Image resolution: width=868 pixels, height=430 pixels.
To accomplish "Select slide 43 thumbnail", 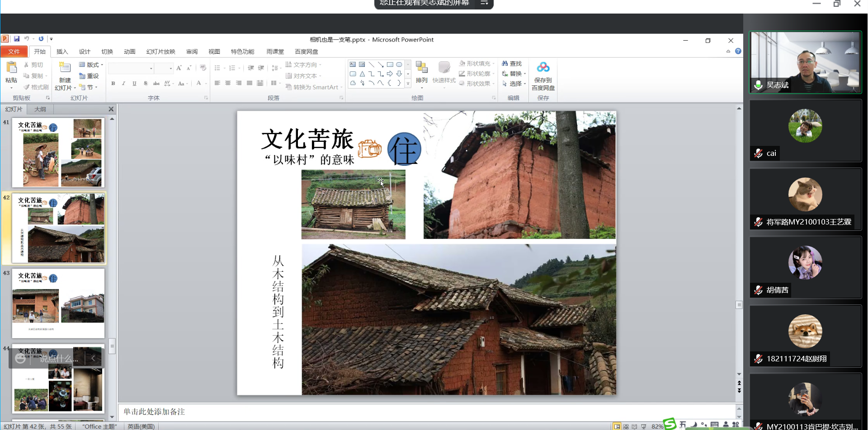I will coord(58,303).
